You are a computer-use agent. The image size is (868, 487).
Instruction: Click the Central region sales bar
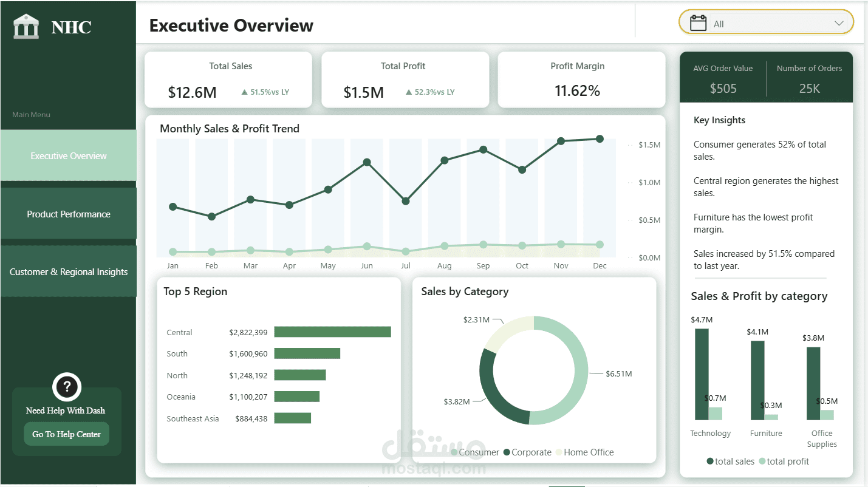click(332, 332)
